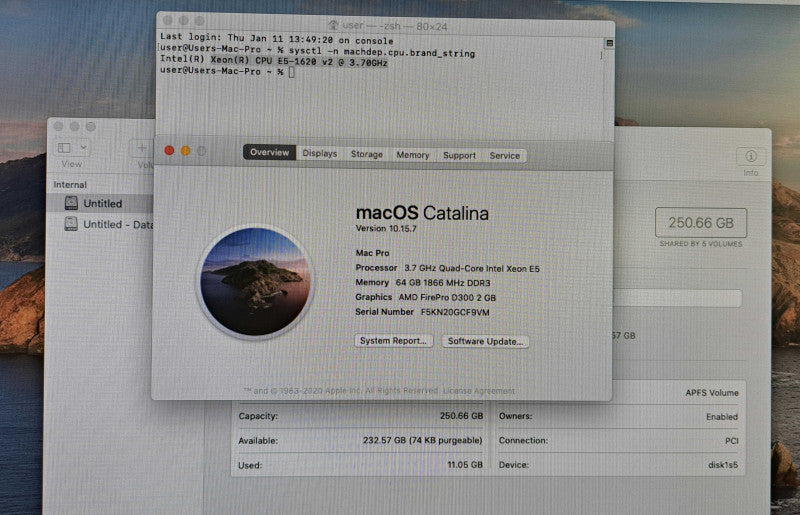Open the Storage tab
Viewport: 800px width, 515px height.
tap(367, 154)
